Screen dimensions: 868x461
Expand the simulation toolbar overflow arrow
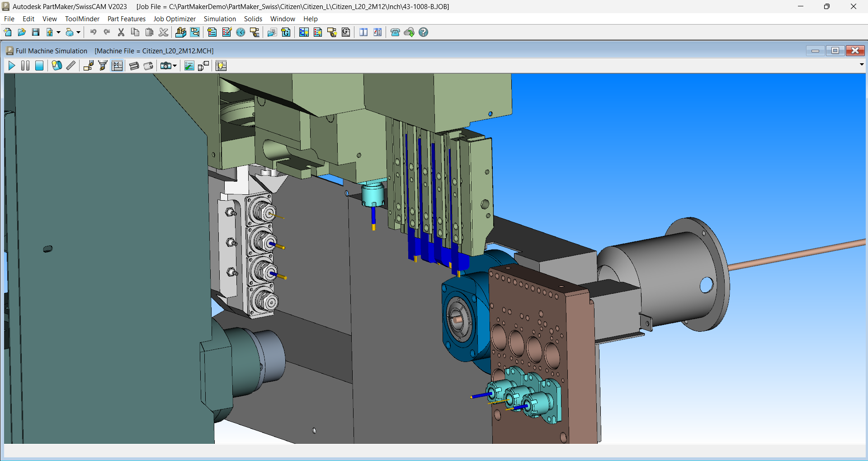pyautogui.click(x=862, y=64)
